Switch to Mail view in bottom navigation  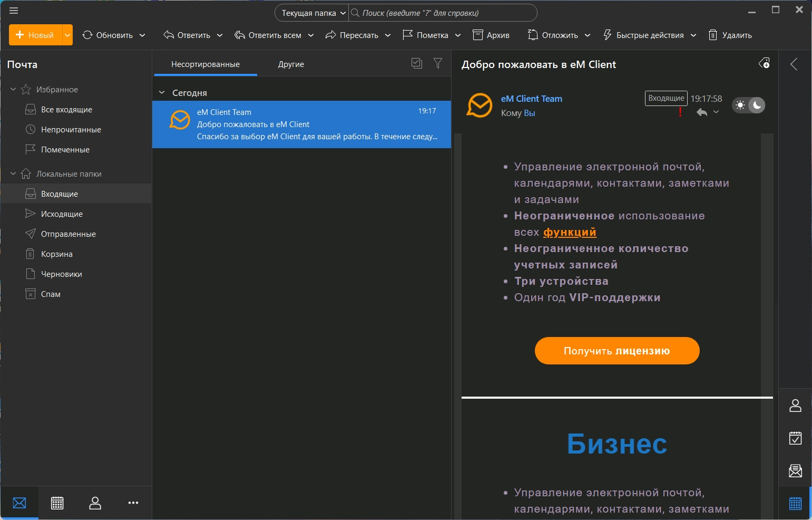pos(19,503)
